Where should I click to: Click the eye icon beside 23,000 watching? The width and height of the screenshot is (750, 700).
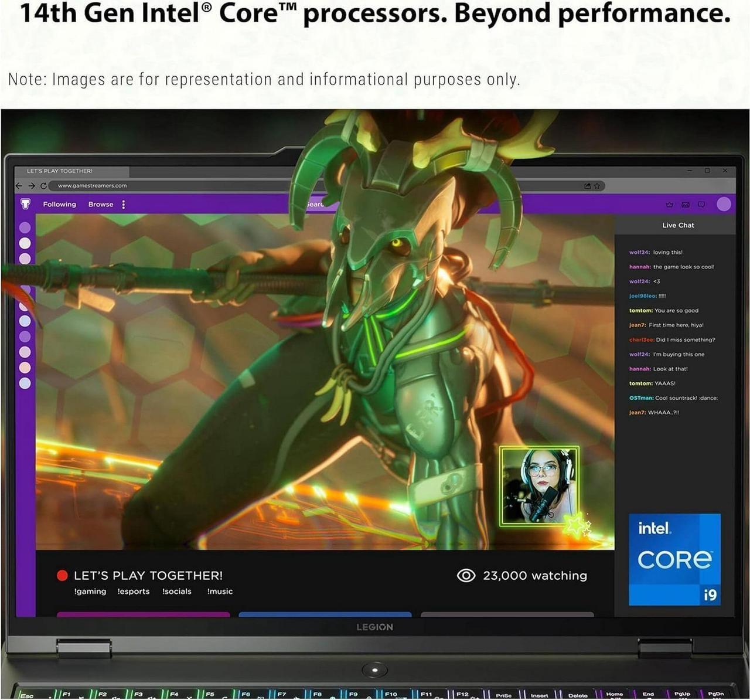pos(466,576)
